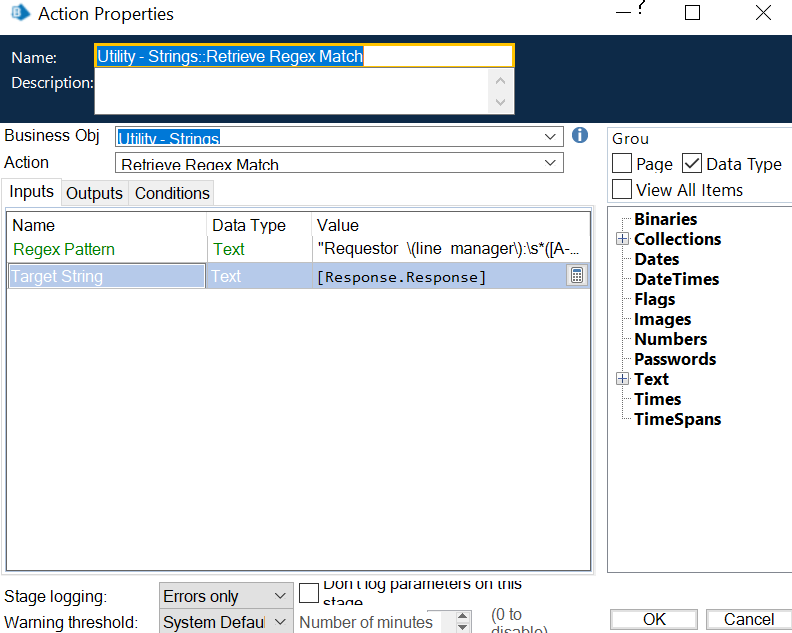Expand the Collections tree node
The image size is (792, 633).
pos(622,239)
